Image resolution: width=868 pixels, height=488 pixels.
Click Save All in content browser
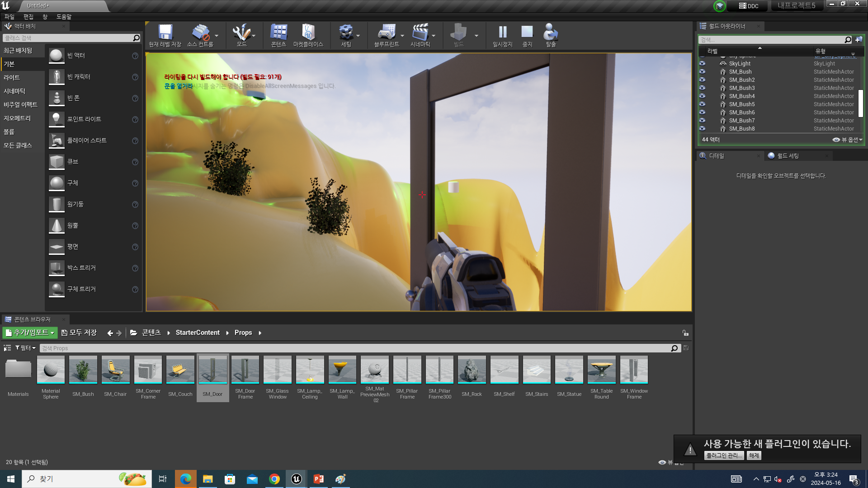[79, 333]
